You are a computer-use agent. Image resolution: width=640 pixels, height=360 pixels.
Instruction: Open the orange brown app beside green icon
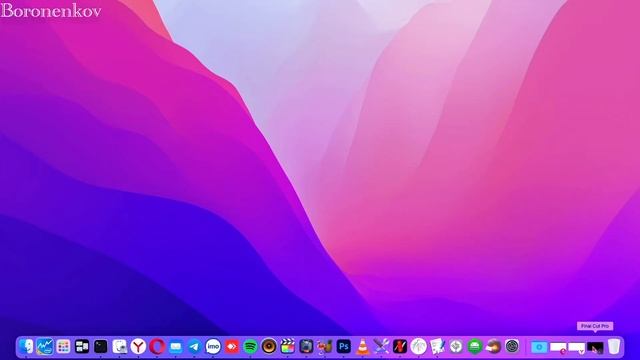(x=493, y=347)
